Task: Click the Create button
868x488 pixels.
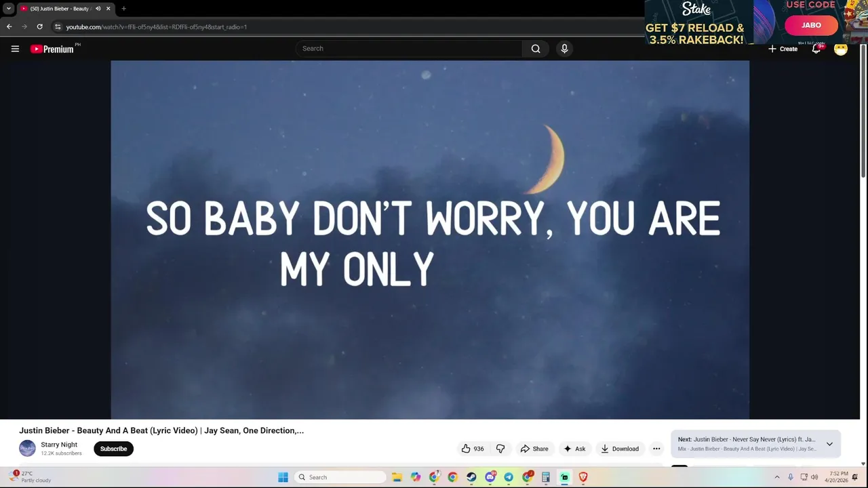Action: [783, 49]
